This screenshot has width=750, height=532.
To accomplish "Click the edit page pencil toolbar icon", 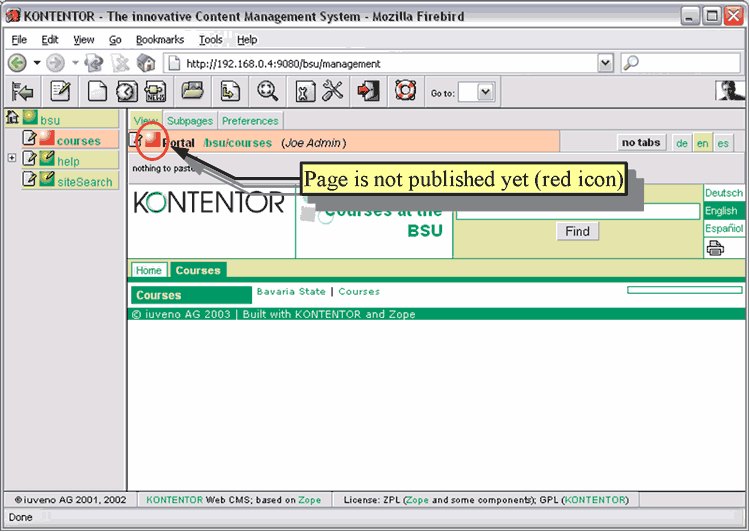I will 60,92.
